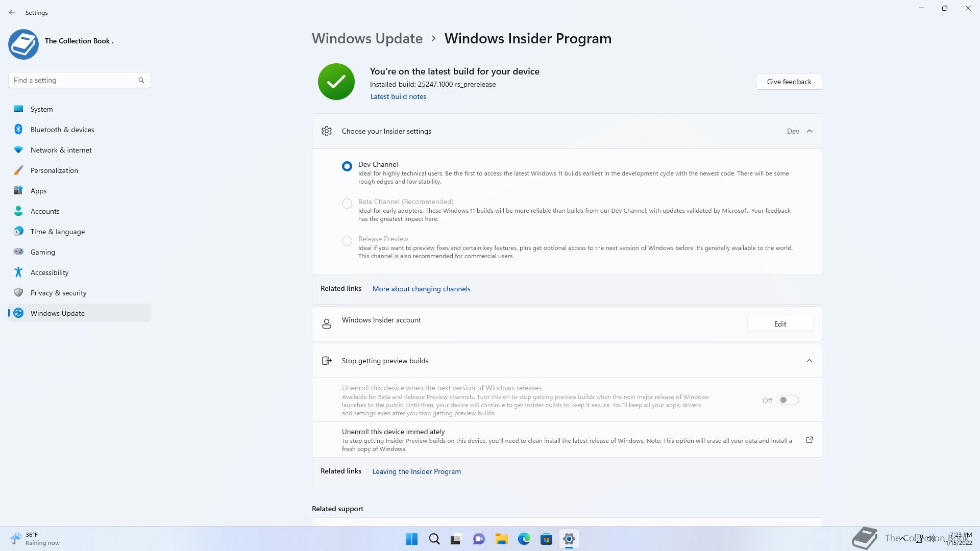Open System settings category
Image resolution: width=980 pixels, height=551 pixels.
point(80,109)
